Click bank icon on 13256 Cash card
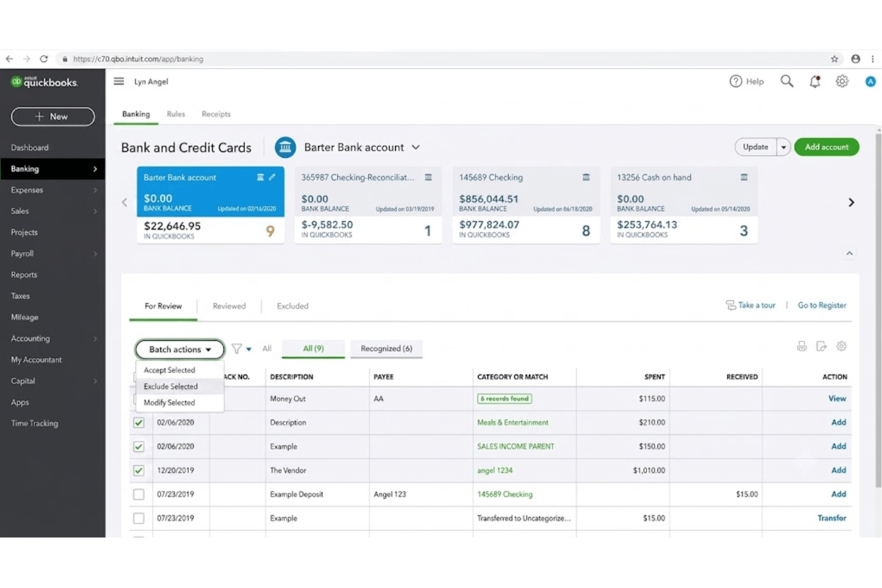This screenshot has height=588, width=882. 744,177
